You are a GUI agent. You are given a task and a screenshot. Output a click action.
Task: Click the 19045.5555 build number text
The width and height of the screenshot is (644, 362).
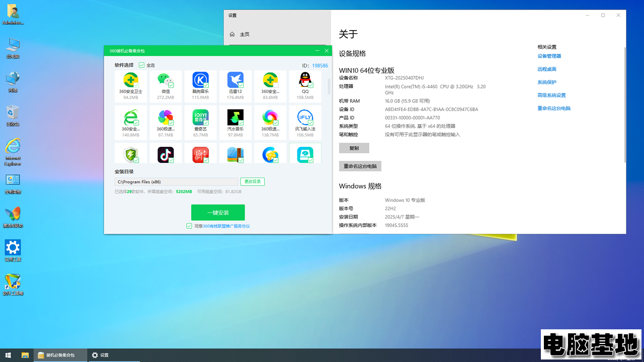396,225
